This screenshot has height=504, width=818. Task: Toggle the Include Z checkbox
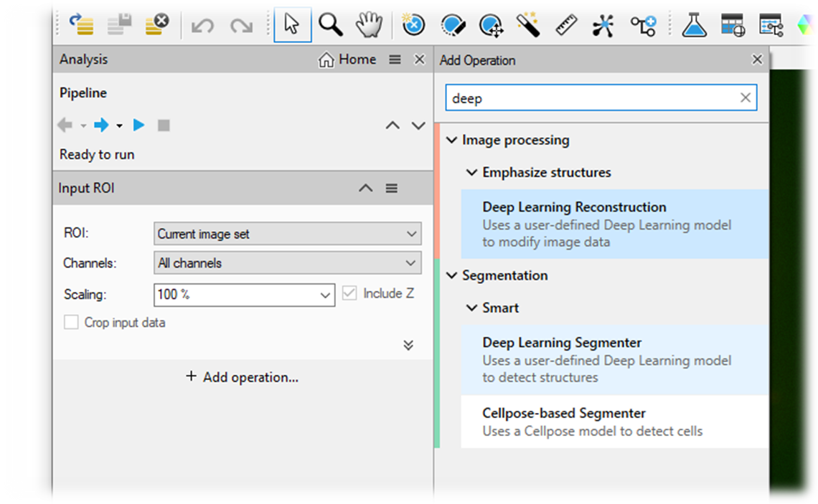pyautogui.click(x=349, y=293)
